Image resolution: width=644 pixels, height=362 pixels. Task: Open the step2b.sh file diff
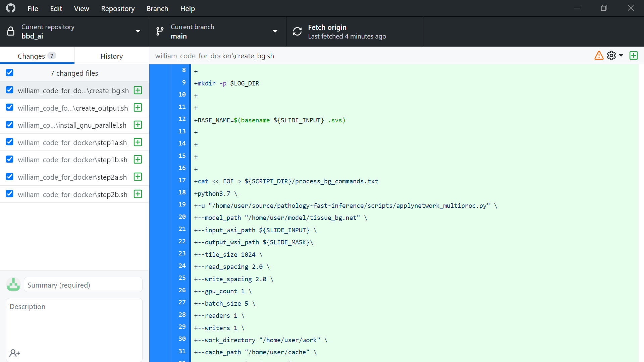click(72, 194)
